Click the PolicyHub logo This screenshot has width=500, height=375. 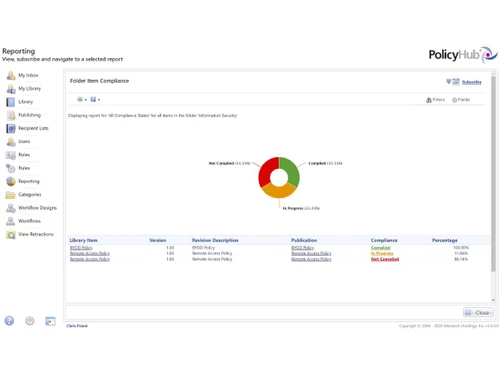click(463, 55)
